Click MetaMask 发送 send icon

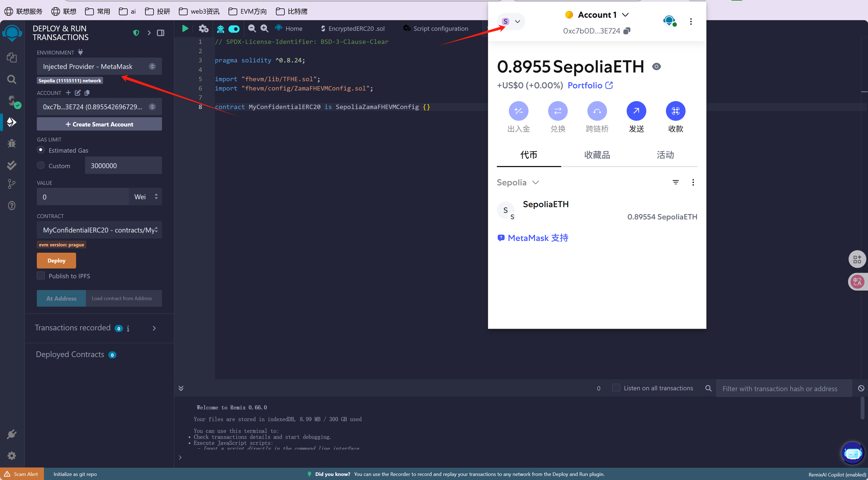636,111
